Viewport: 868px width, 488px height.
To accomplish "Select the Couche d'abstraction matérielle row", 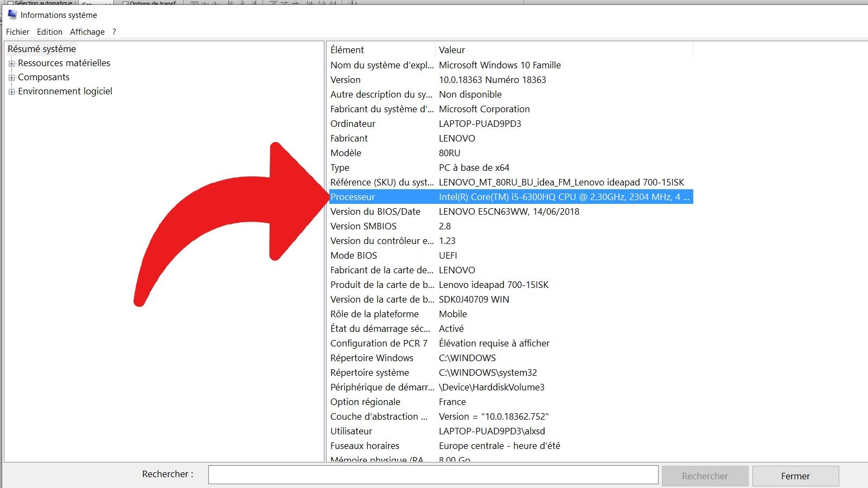I will click(x=510, y=416).
